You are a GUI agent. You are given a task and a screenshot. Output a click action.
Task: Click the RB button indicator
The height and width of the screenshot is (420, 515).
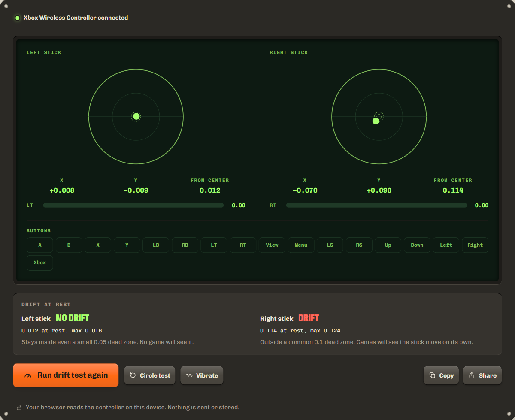(x=185, y=245)
